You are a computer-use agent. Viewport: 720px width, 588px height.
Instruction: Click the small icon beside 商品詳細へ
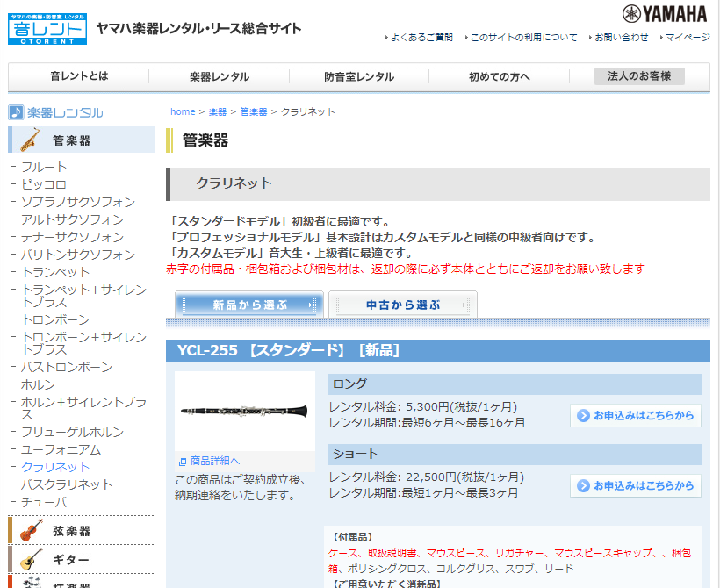(183, 462)
